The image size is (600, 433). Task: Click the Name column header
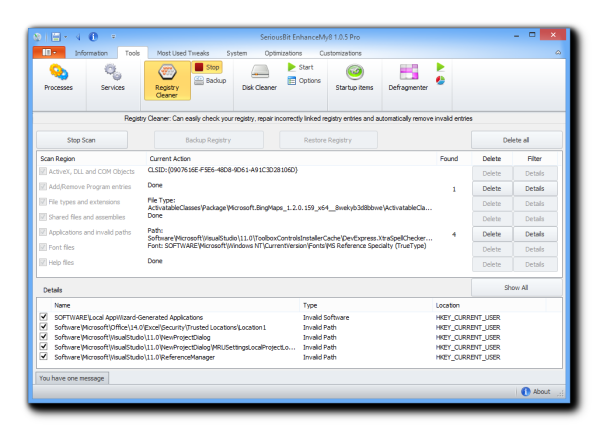click(174, 305)
